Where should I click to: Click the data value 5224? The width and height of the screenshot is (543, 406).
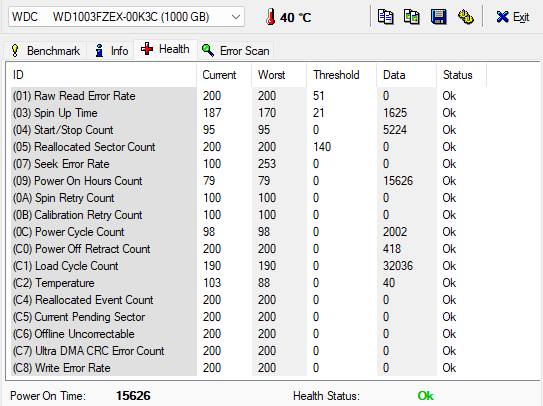coord(395,130)
